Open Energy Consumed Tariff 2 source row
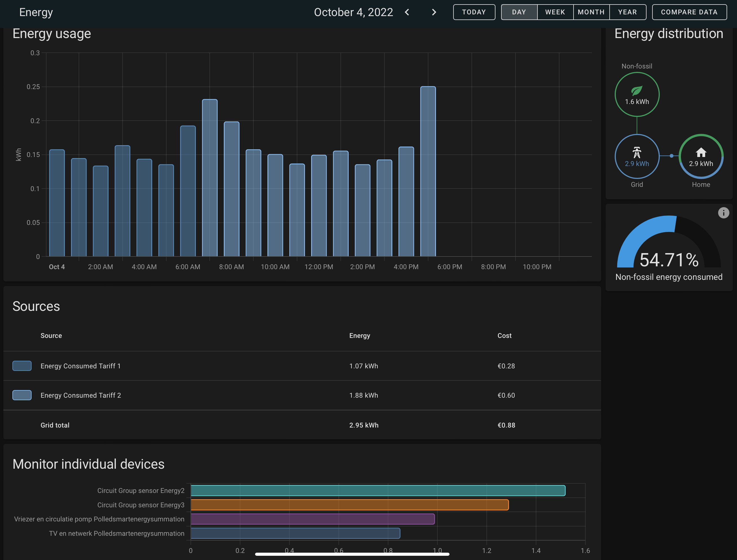This screenshot has width=737, height=560. click(x=80, y=395)
